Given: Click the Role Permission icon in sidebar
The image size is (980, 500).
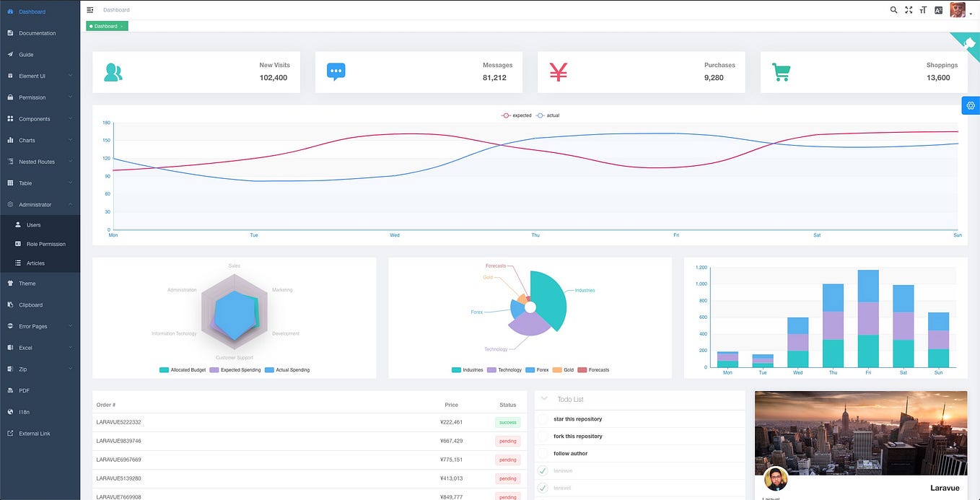Looking at the screenshot, I should (18, 244).
